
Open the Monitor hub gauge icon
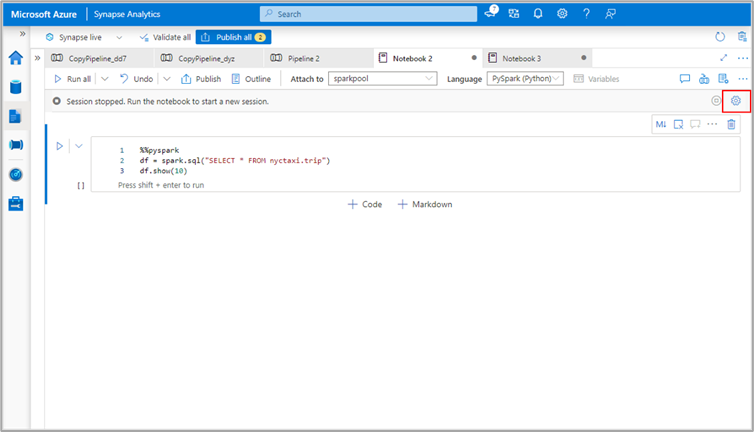[16, 174]
